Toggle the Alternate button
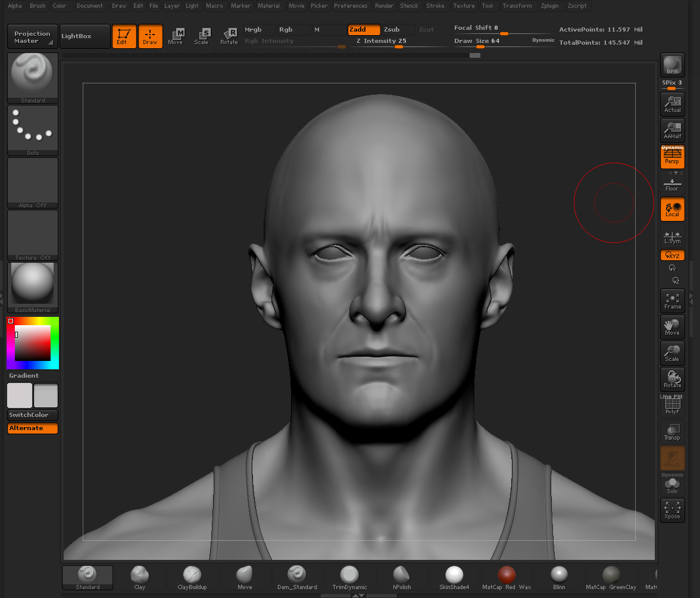This screenshot has height=598, width=700. coord(33,428)
